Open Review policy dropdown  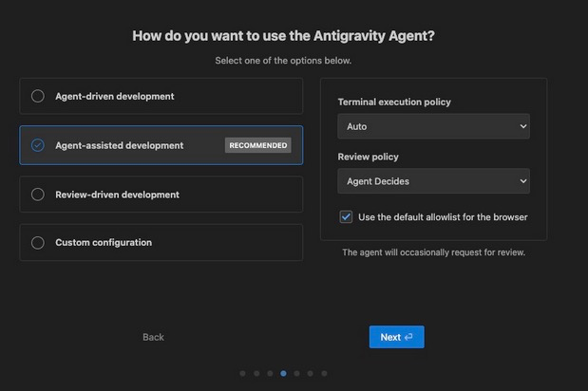tap(433, 181)
